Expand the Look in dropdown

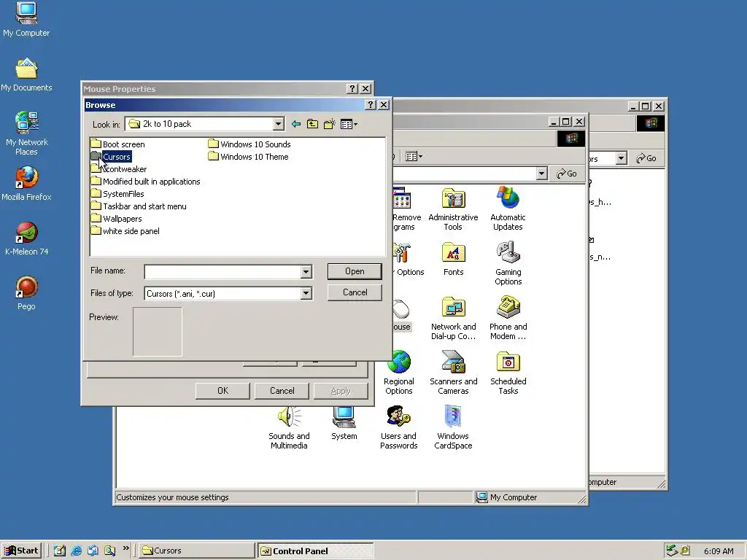pyautogui.click(x=278, y=124)
